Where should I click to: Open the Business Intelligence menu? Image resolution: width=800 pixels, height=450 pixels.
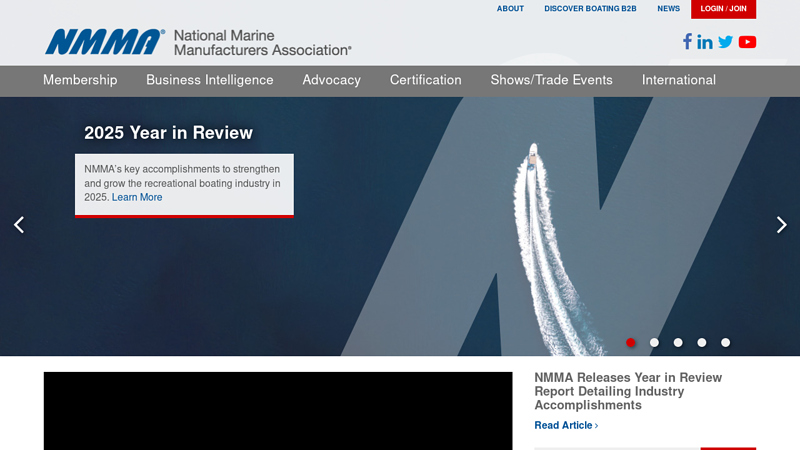(210, 80)
